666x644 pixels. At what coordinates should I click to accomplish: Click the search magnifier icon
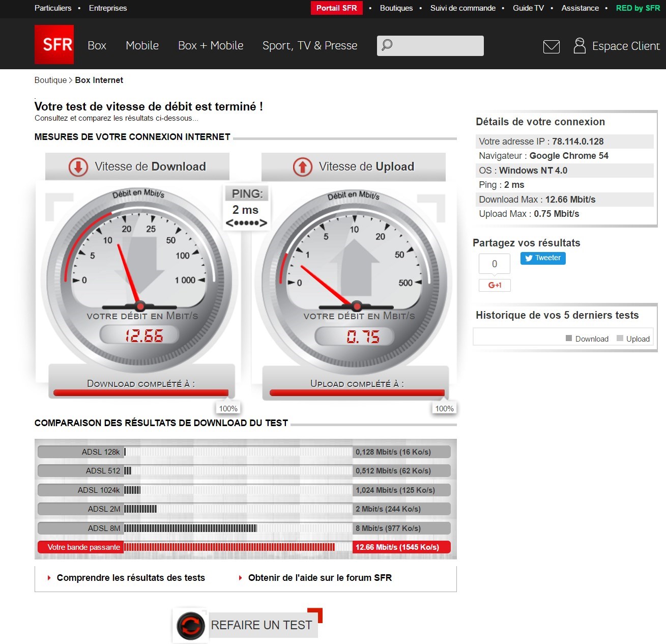coord(387,45)
